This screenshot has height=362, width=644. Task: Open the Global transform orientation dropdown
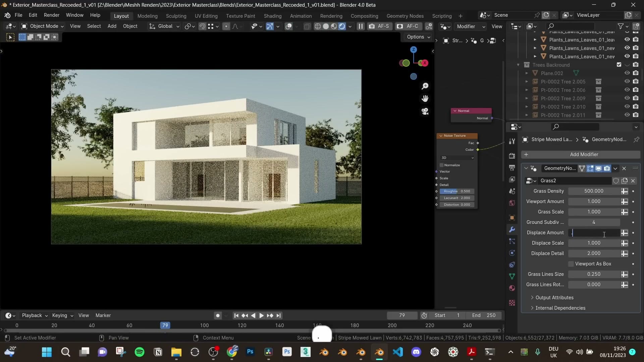point(165,26)
